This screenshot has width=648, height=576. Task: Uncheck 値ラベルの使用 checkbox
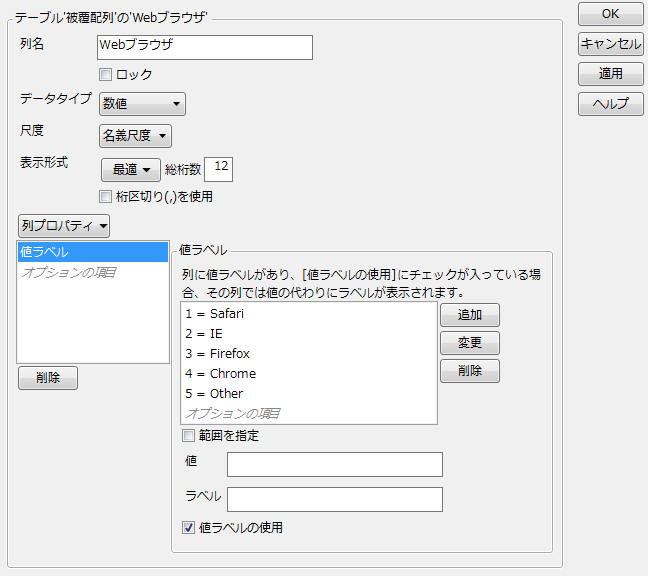pyautogui.click(x=188, y=527)
